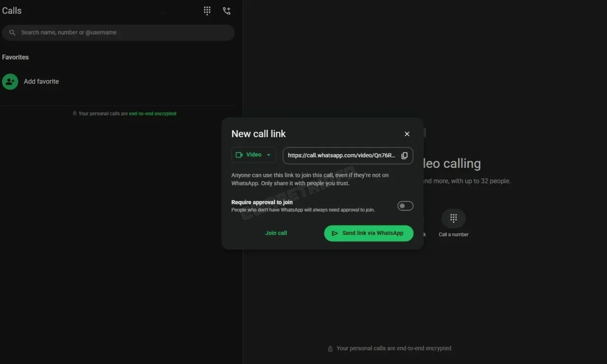
Task: Copy the call link with the copy icon
Action: click(405, 155)
